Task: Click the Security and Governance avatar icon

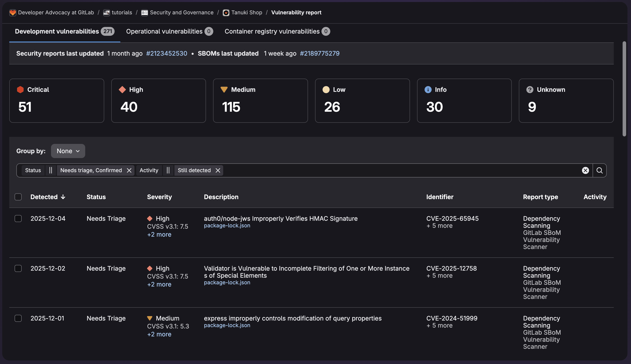Action: coord(144,13)
